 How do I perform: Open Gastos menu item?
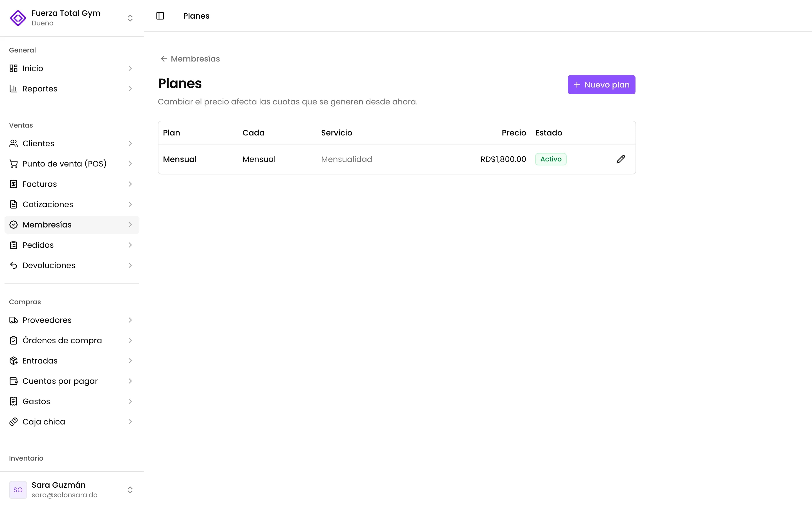(72, 402)
